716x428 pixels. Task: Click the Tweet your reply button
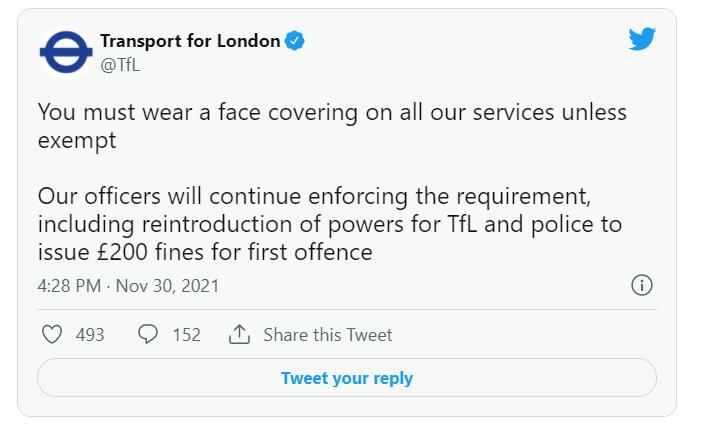pyautogui.click(x=347, y=378)
